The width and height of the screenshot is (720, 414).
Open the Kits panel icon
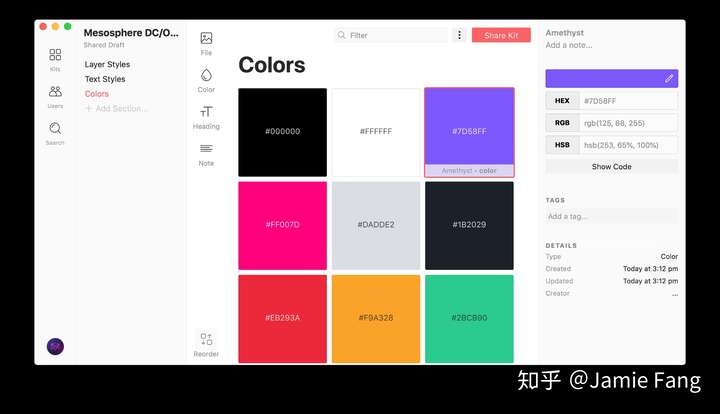pyautogui.click(x=55, y=55)
